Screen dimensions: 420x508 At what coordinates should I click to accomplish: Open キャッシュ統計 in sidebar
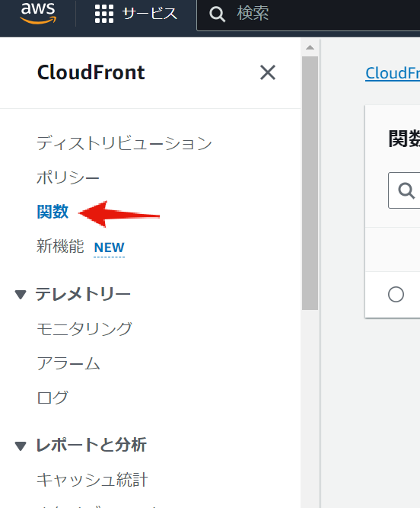[x=92, y=480]
